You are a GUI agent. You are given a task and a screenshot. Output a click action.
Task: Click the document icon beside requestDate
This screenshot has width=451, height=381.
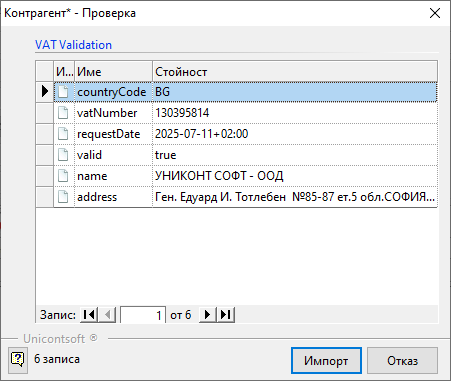(x=63, y=134)
